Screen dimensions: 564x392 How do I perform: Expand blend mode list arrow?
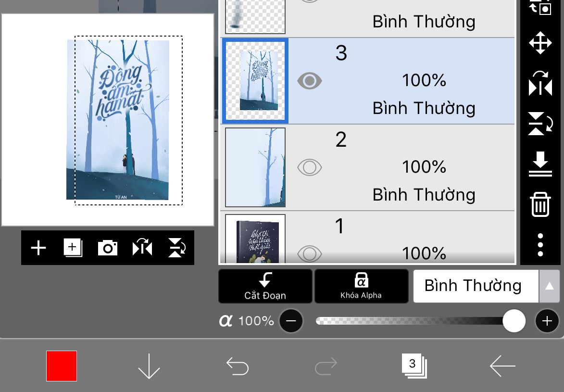click(x=549, y=286)
